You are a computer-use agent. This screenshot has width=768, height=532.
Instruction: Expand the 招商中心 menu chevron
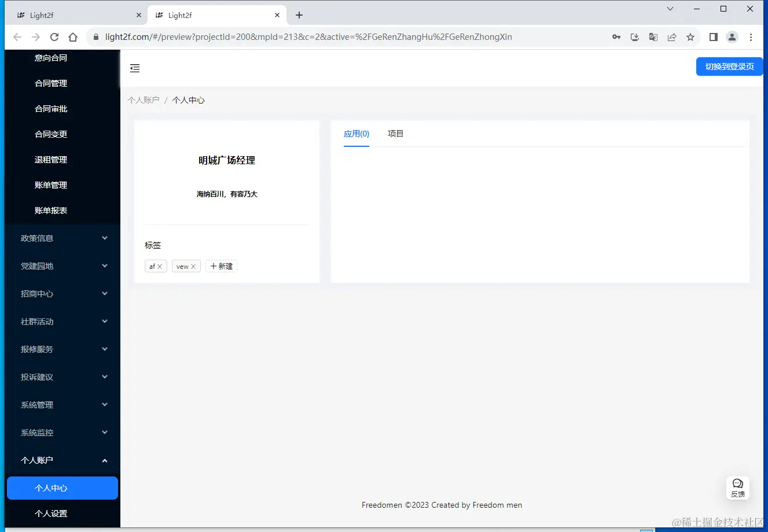tap(105, 293)
